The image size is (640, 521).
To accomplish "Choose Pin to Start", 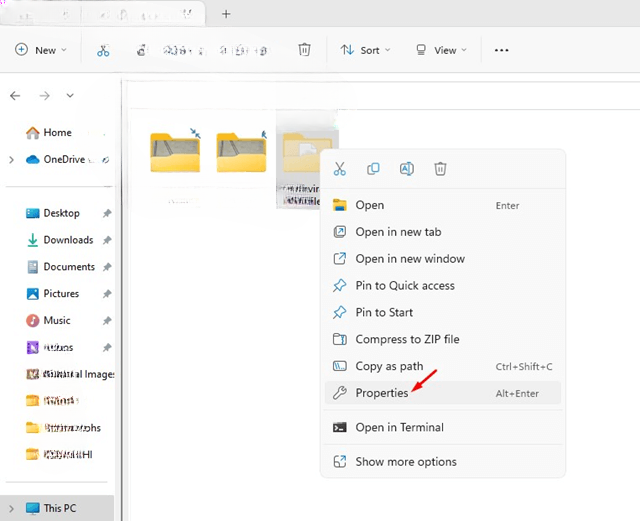I will pos(443,312).
